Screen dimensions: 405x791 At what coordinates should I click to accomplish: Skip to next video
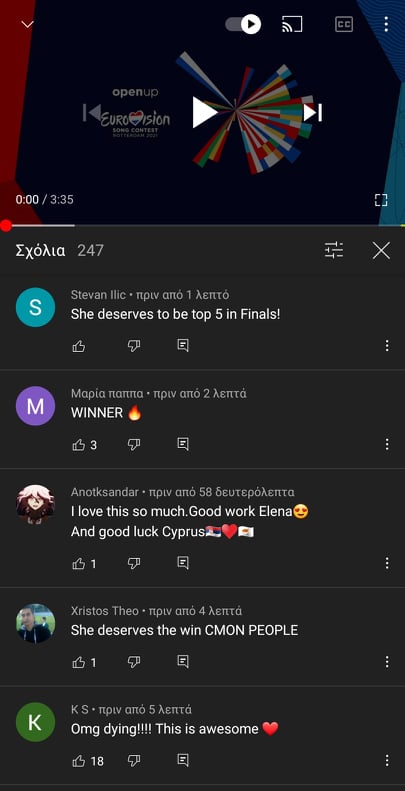[x=313, y=112]
